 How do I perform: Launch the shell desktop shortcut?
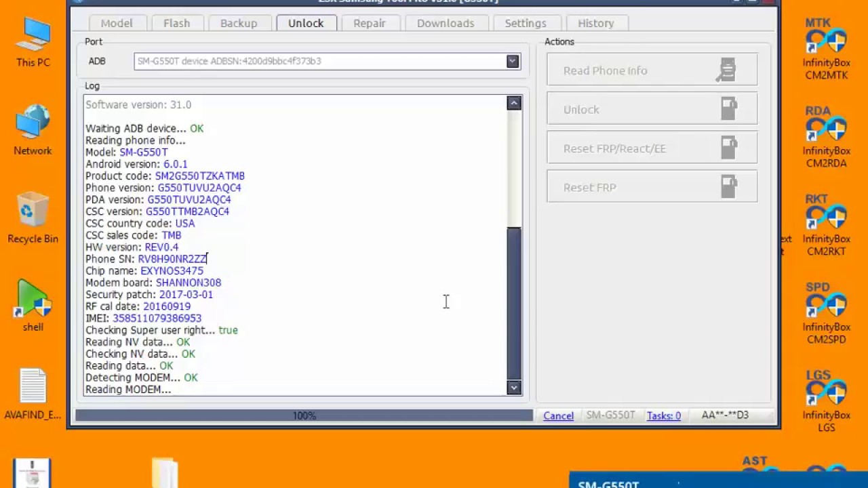33,305
